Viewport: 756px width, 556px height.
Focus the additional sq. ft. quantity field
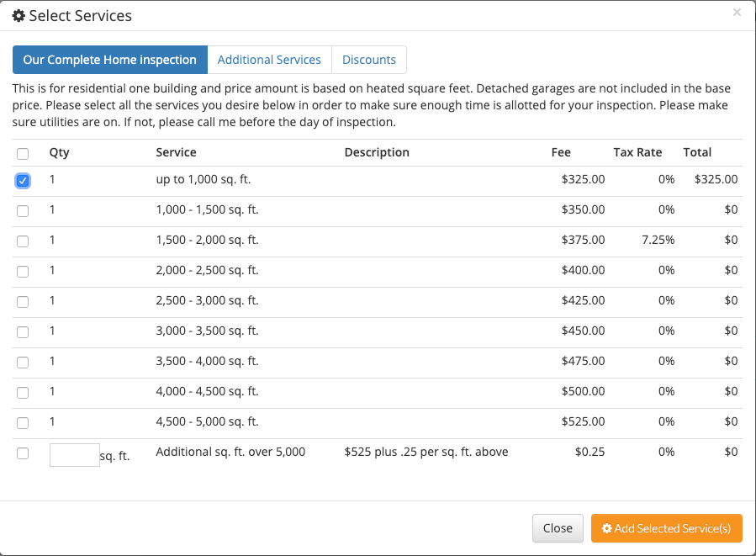pos(74,455)
